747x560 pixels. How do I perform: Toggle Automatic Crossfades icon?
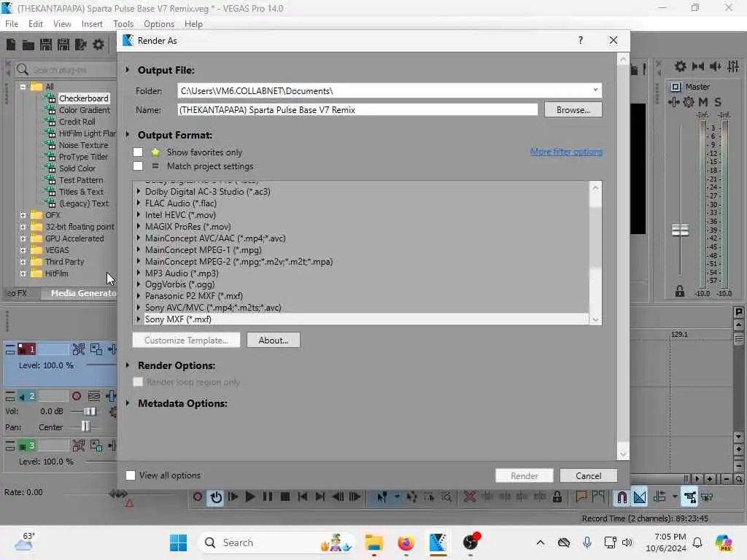[x=640, y=497]
